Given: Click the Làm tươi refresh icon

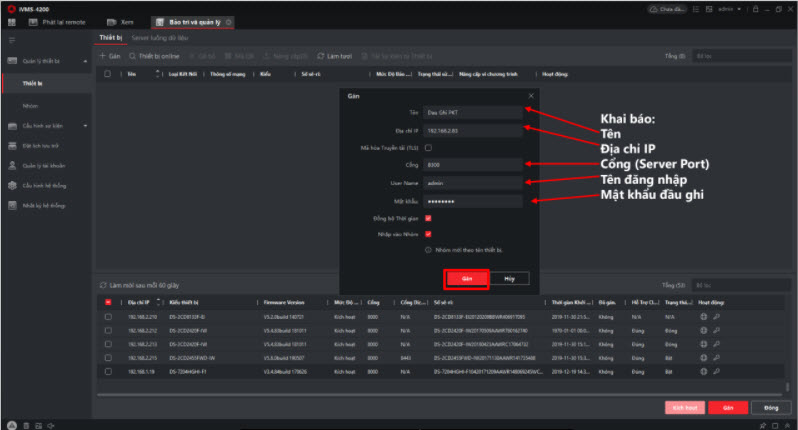Looking at the screenshot, I should [320, 56].
